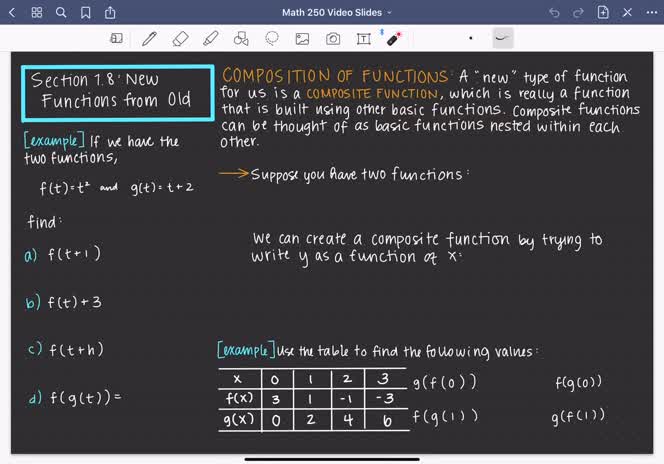664x464 pixels.
Task: Select the Pen tool
Action: tap(149, 39)
